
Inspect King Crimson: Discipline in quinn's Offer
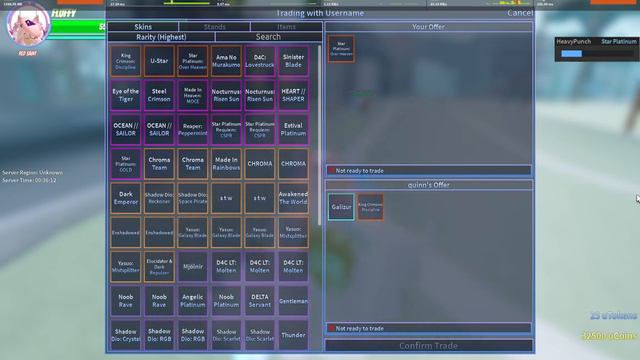click(370, 207)
